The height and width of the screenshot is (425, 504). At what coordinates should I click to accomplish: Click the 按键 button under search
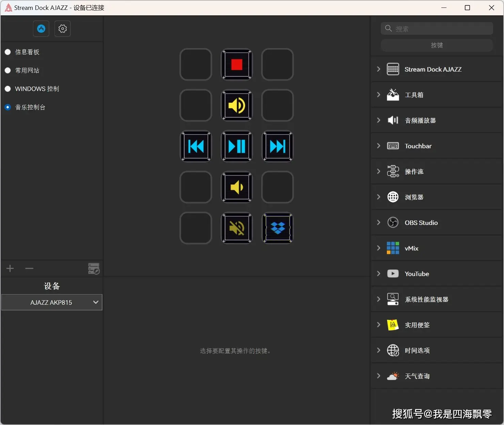point(437,45)
